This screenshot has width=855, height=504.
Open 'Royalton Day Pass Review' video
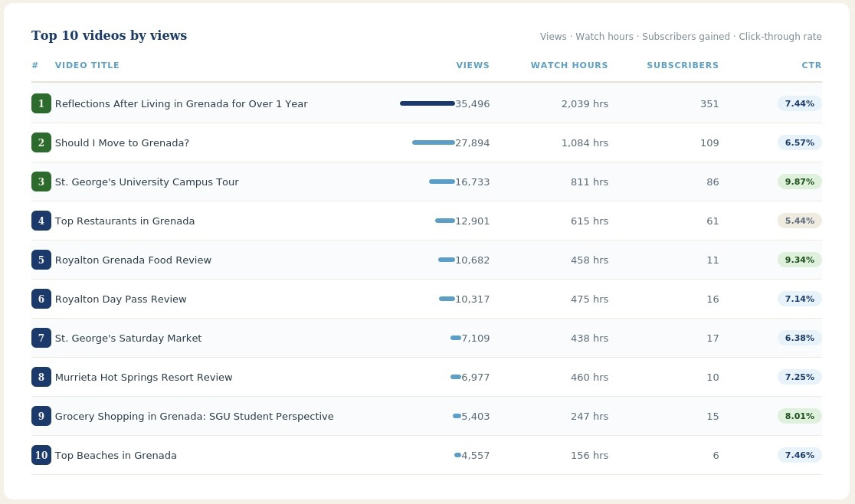pyautogui.click(x=120, y=299)
